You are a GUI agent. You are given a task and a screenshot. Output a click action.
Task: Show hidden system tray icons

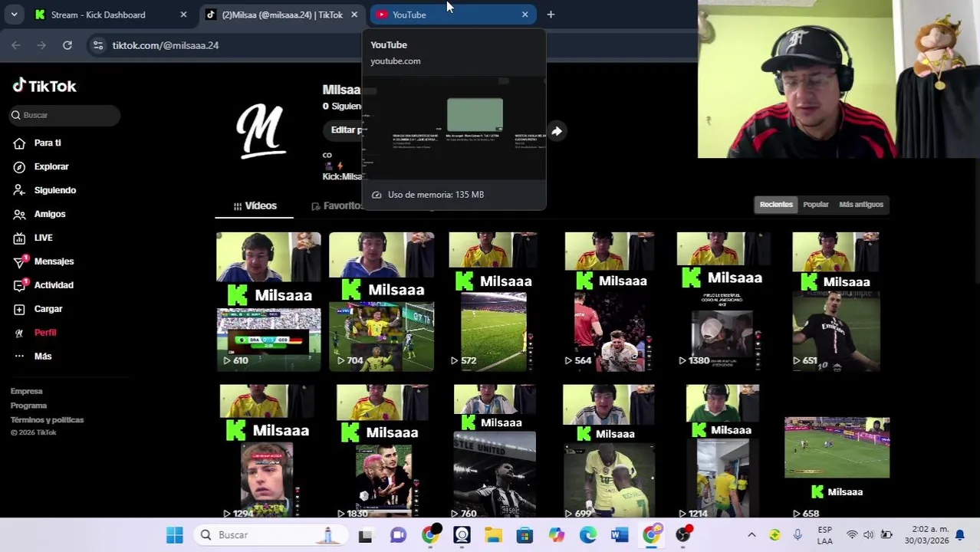tap(751, 535)
